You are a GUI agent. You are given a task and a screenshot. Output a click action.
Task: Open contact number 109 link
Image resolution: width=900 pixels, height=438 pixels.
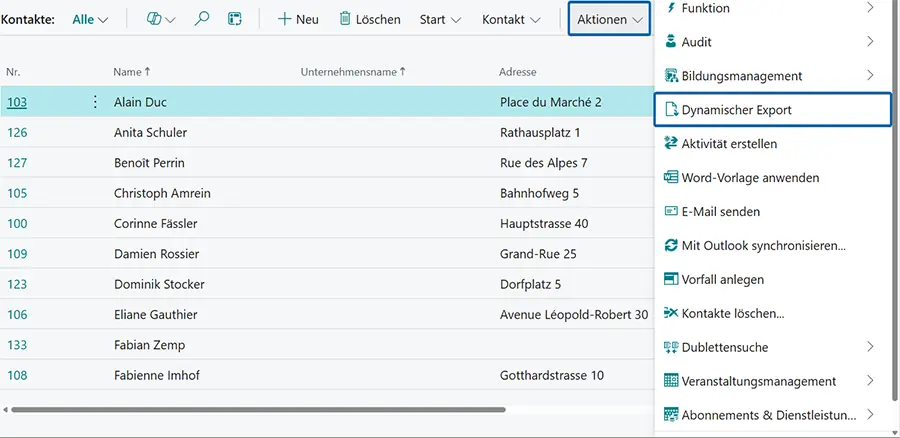pyautogui.click(x=17, y=254)
